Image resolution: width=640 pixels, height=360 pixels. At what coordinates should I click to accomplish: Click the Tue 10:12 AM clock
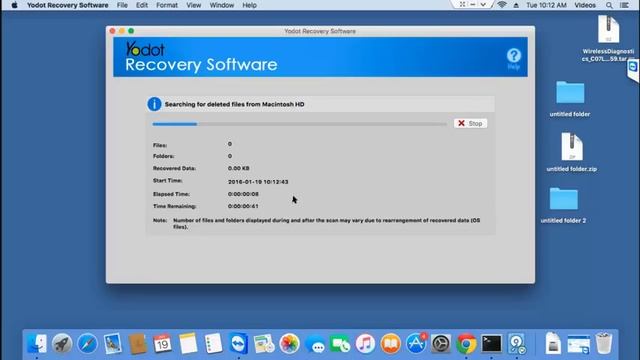coord(546,5)
